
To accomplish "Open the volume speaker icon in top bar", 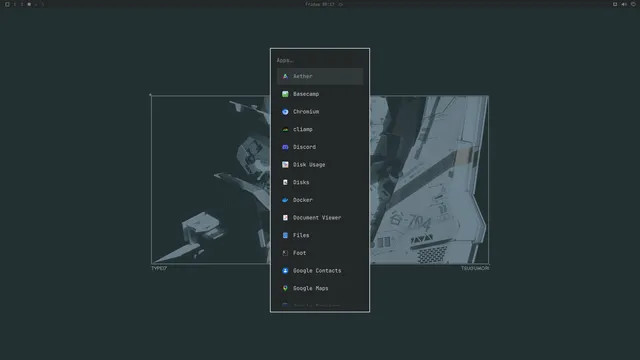I will [624, 4].
